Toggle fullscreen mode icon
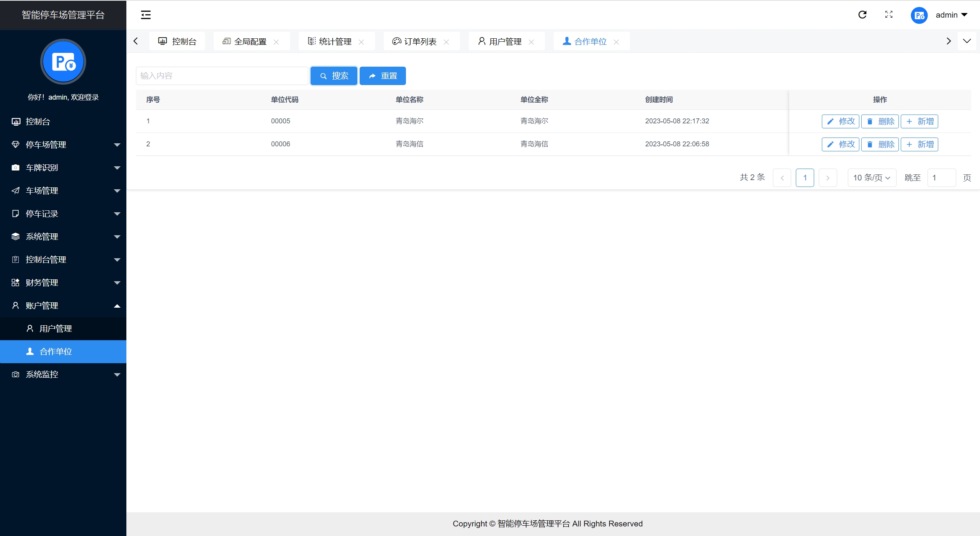 [888, 15]
